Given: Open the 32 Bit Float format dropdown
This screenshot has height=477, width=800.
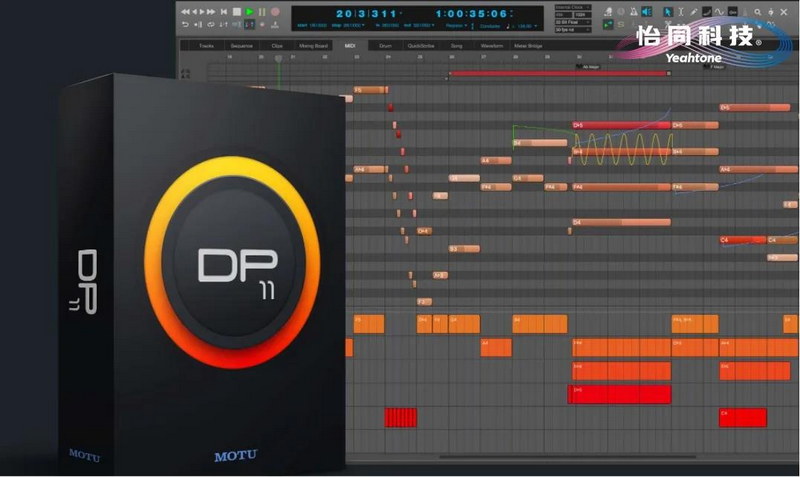Looking at the screenshot, I should point(573,22).
